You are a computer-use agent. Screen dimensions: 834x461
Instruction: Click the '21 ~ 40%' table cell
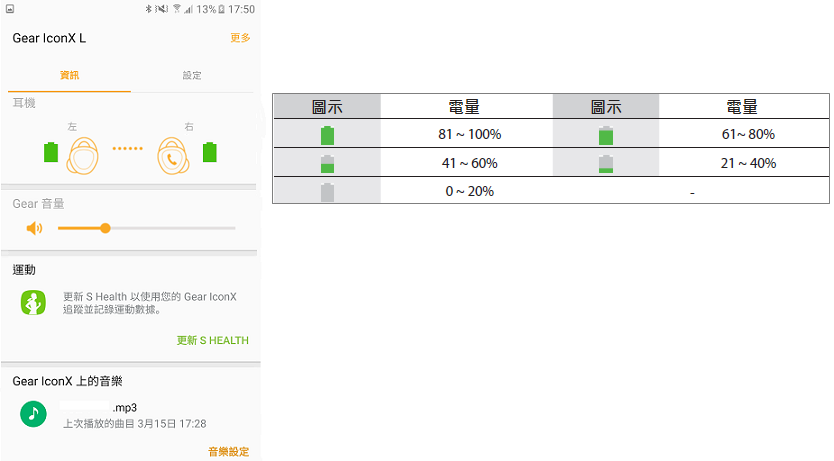tap(744, 163)
